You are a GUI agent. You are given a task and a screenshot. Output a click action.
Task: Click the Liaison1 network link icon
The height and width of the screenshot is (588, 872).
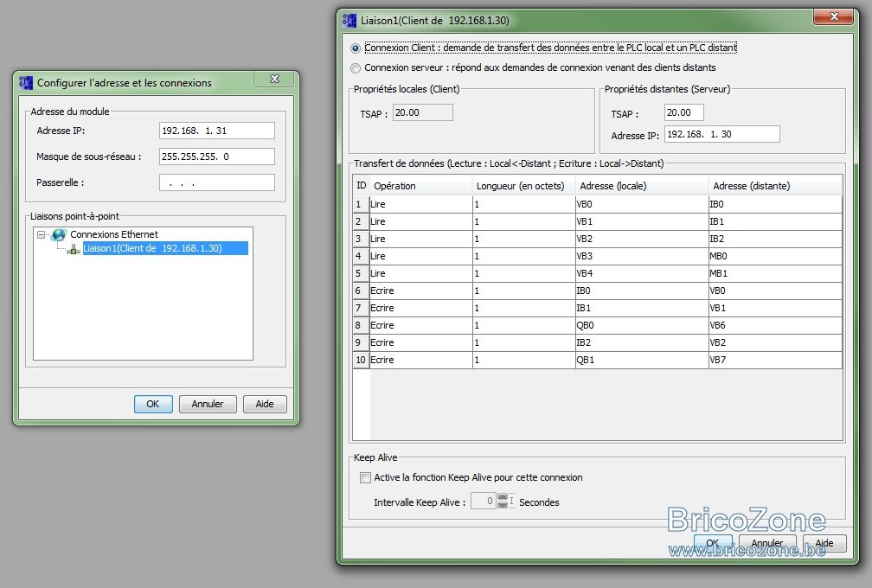pyautogui.click(x=74, y=250)
